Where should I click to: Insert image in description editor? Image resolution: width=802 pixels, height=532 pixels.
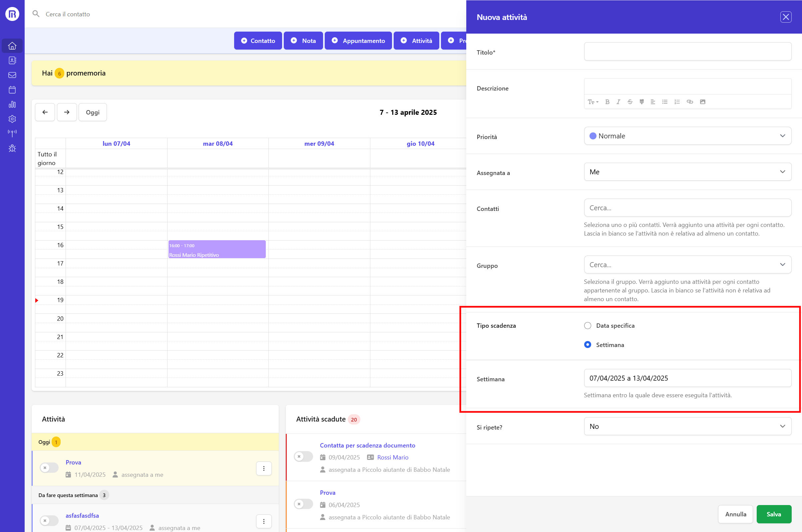point(702,102)
